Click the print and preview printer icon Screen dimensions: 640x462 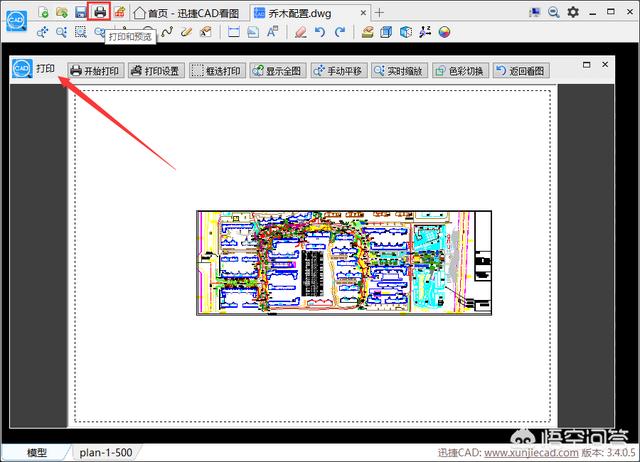click(x=100, y=12)
